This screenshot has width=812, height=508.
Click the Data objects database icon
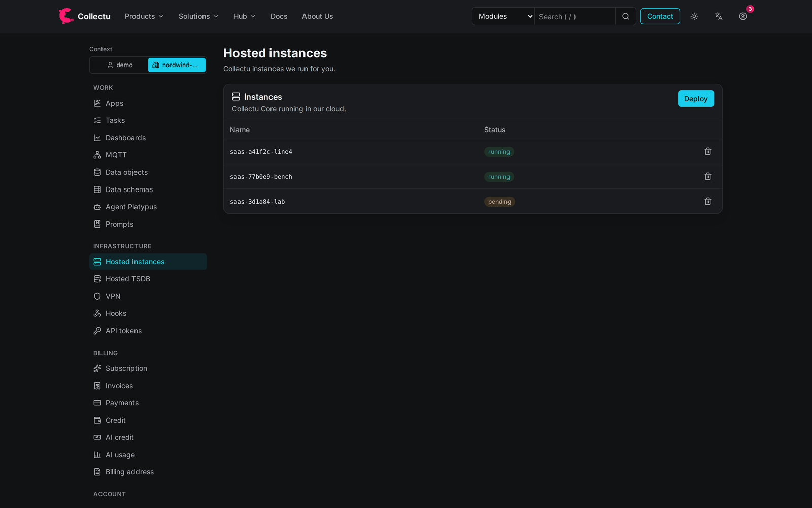click(x=97, y=172)
